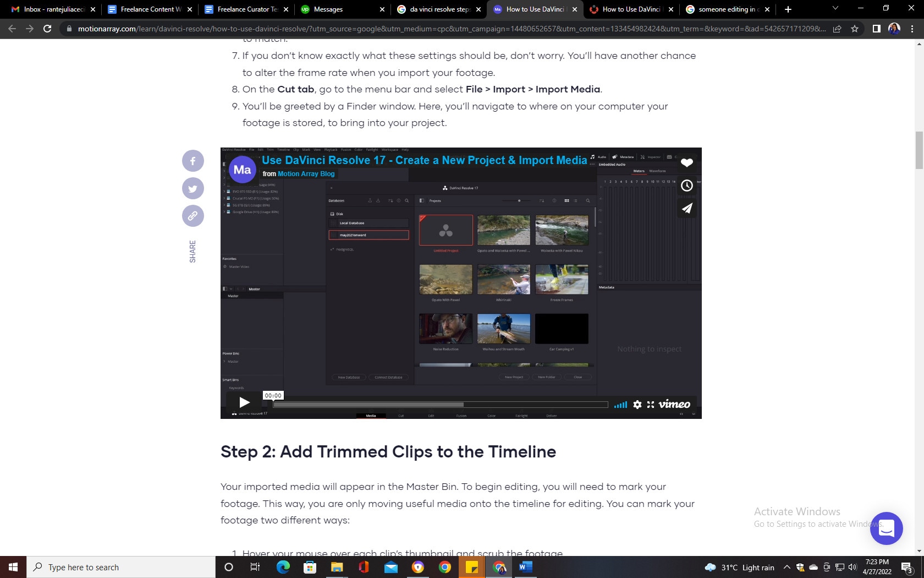Play the Vimeo video

click(x=244, y=402)
